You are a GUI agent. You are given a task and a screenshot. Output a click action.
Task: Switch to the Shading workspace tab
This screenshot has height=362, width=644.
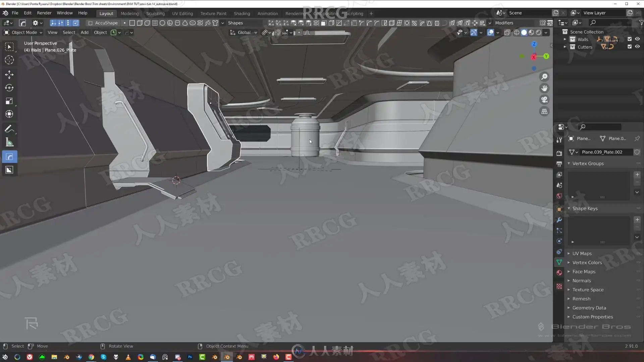click(241, 13)
